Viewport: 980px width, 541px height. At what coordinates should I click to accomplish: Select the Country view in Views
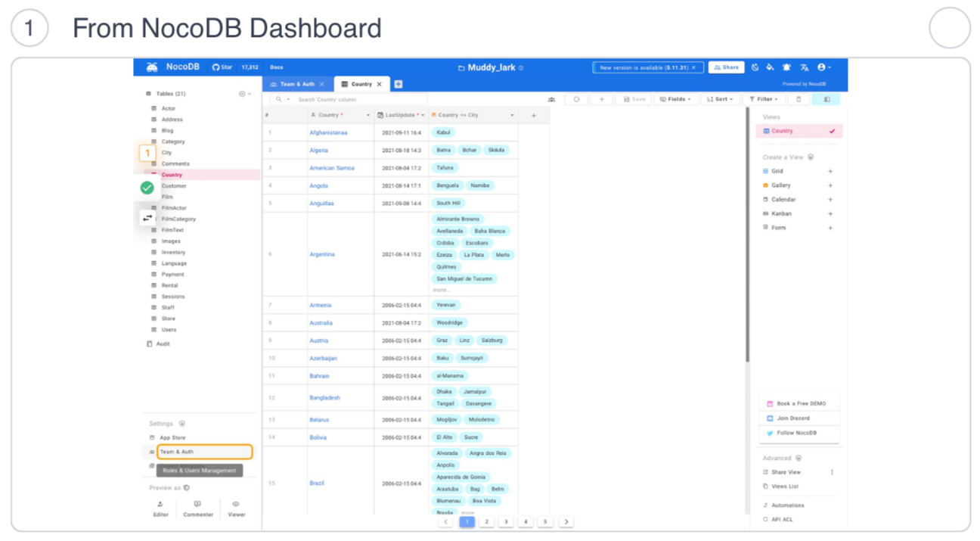pos(799,131)
